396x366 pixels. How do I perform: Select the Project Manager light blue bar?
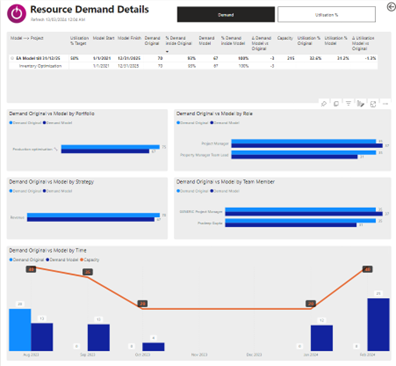coord(304,141)
